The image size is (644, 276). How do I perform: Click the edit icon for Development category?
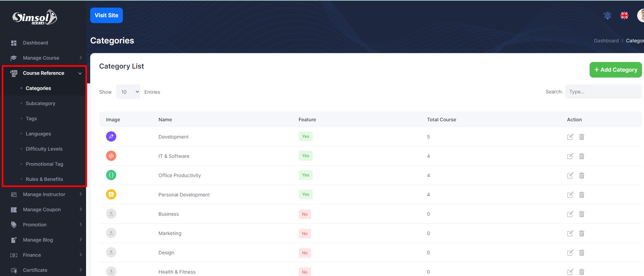coord(570,137)
